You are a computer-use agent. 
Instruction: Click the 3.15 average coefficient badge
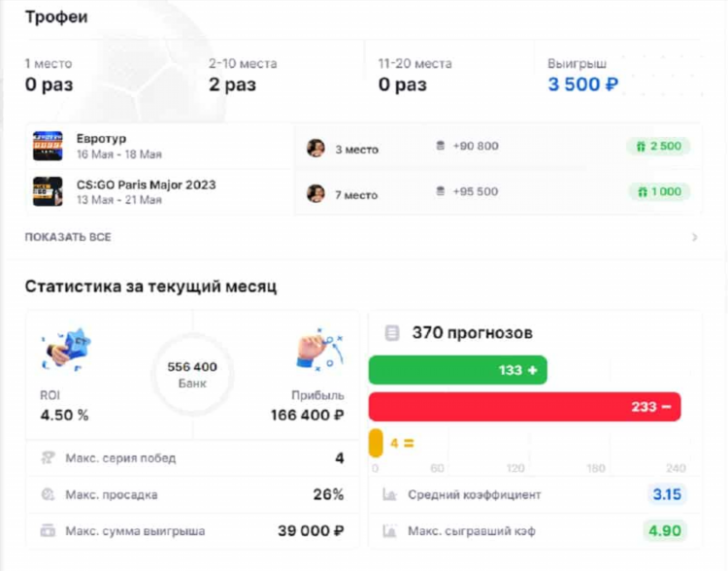coord(667,494)
